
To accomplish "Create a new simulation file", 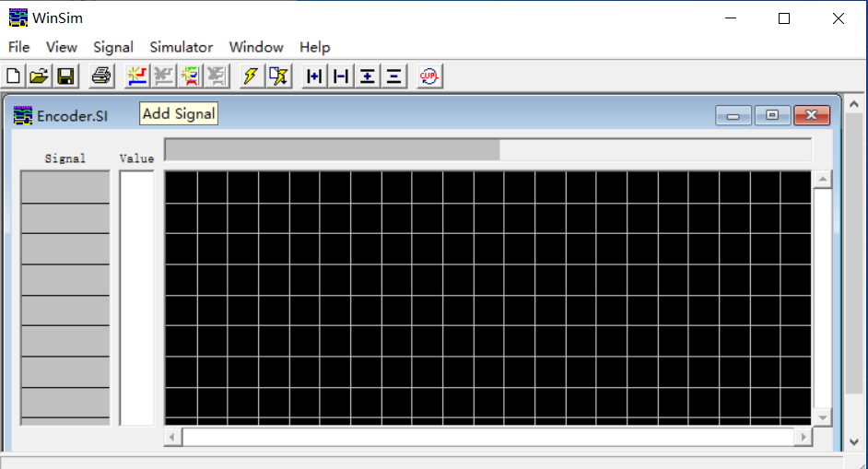I will tap(13, 76).
